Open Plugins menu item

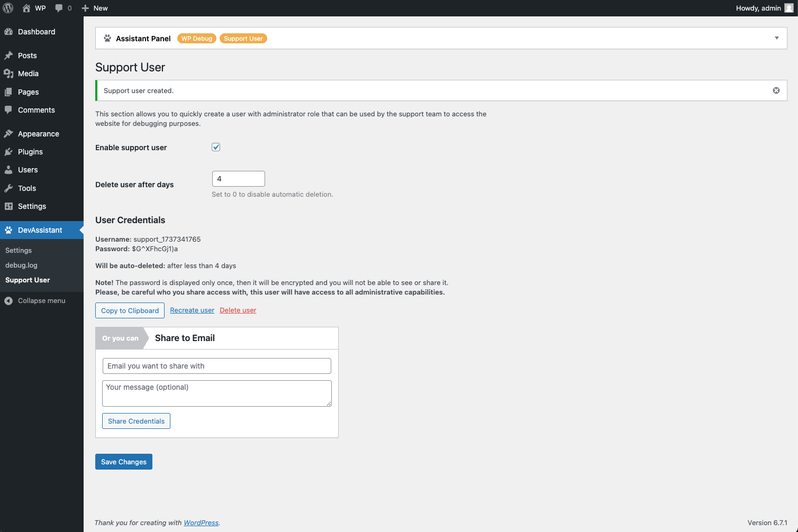tap(42, 152)
